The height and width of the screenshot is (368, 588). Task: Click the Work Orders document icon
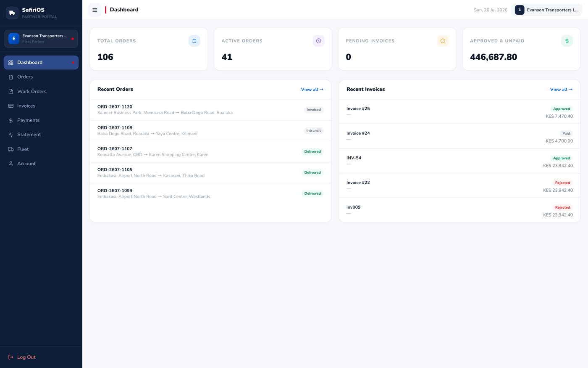tap(11, 91)
